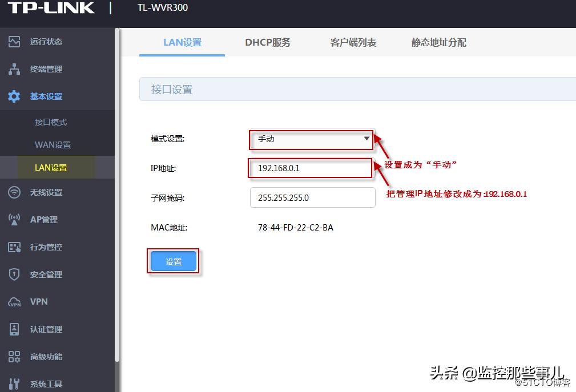Click the 基本设置 gear icon
Image resolution: width=576 pixels, height=392 pixels.
15,96
